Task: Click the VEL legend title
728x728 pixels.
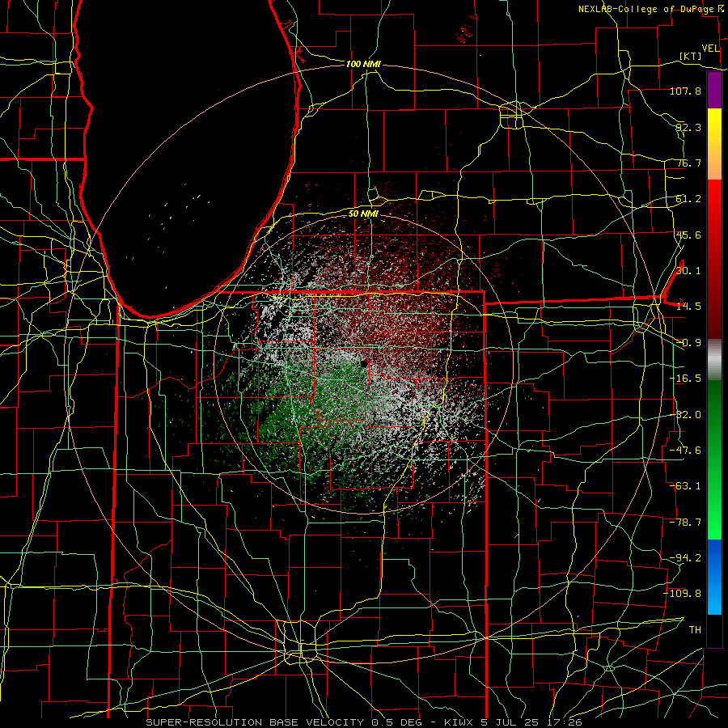Action: pos(710,49)
